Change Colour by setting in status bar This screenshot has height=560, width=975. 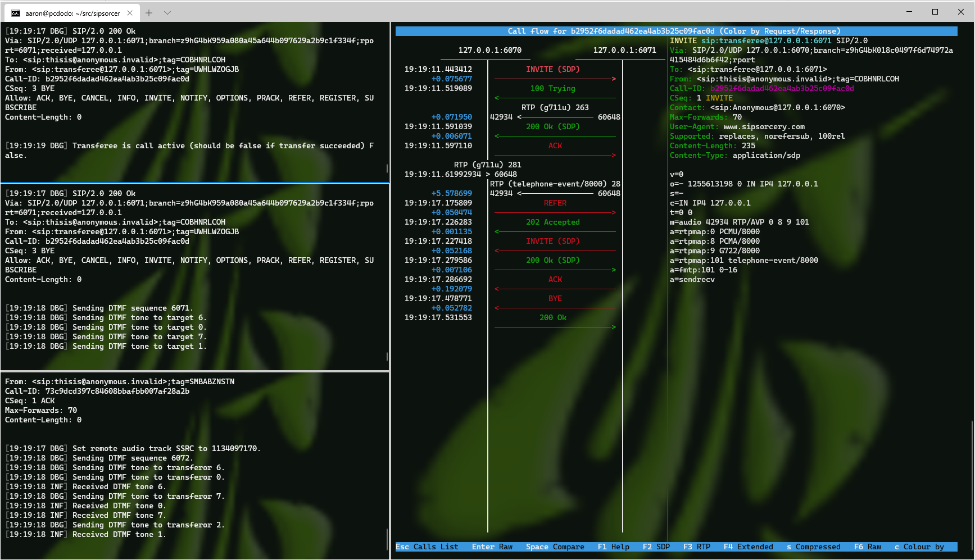(x=920, y=547)
